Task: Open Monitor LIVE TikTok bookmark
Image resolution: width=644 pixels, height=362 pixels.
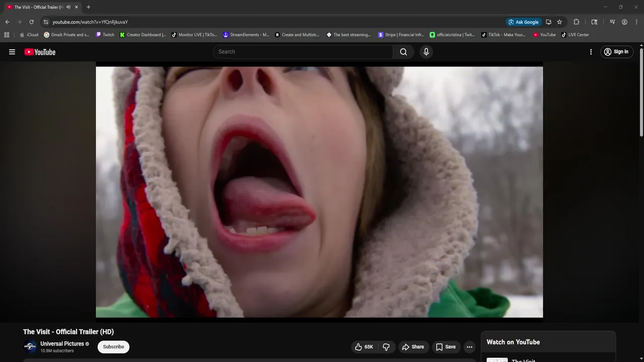Action: 194,35
